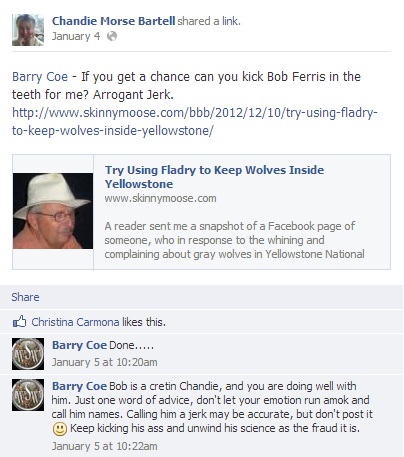Click the article description preview text

tap(234, 240)
